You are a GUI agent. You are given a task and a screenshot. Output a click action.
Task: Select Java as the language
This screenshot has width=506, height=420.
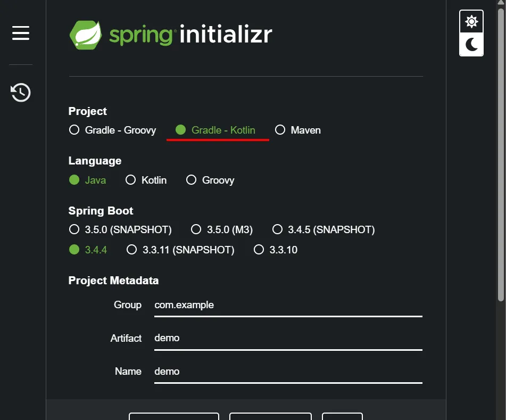point(87,180)
